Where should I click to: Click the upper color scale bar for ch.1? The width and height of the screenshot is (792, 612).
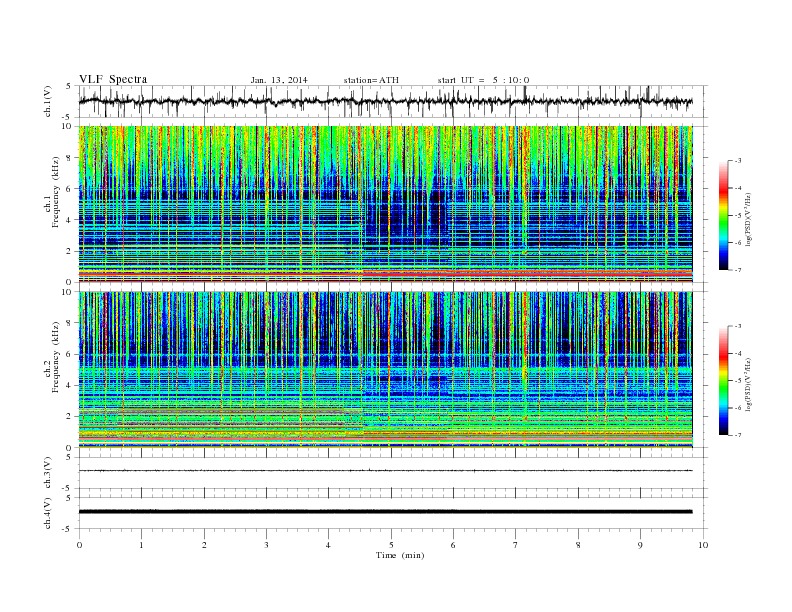[x=723, y=216]
